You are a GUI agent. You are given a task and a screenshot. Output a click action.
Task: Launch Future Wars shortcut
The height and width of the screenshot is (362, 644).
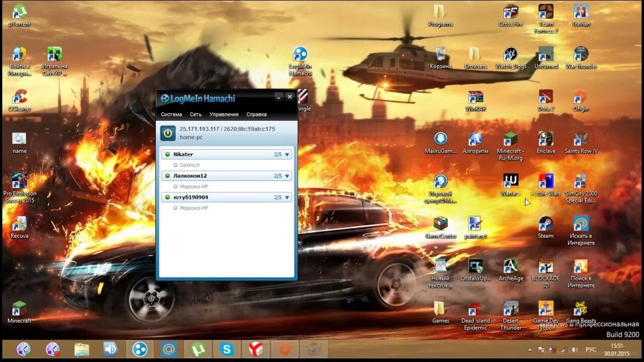click(546, 185)
